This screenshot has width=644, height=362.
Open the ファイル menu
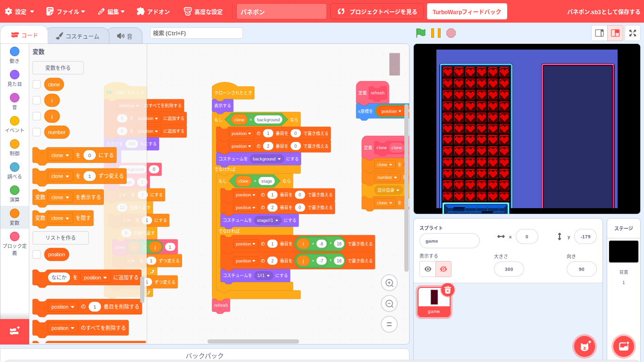click(x=66, y=11)
